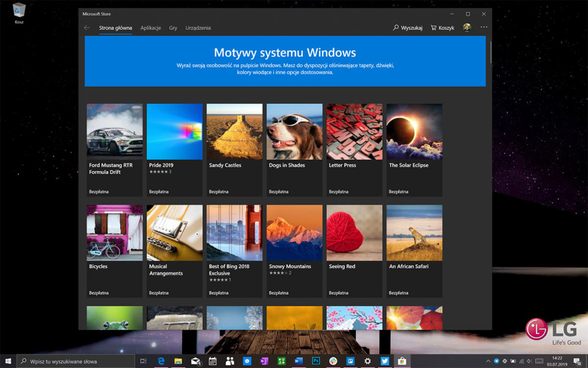The height and width of the screenshot is (368, 588).
Task: Click the Telegram tray icon
Action: 496,362
